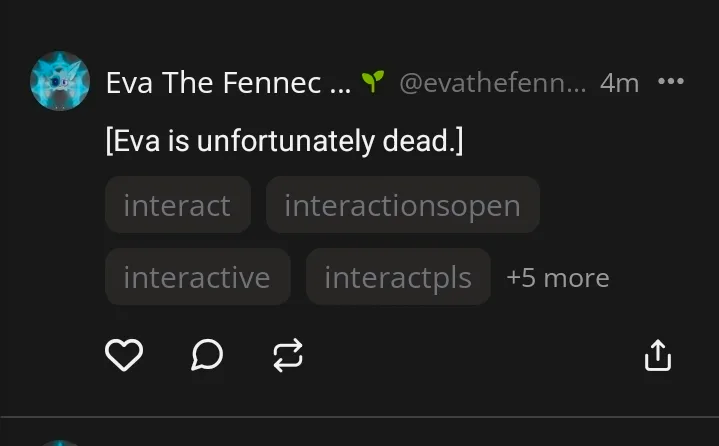
Task: Select the "interact" tag chip
Action: [177, 205]
